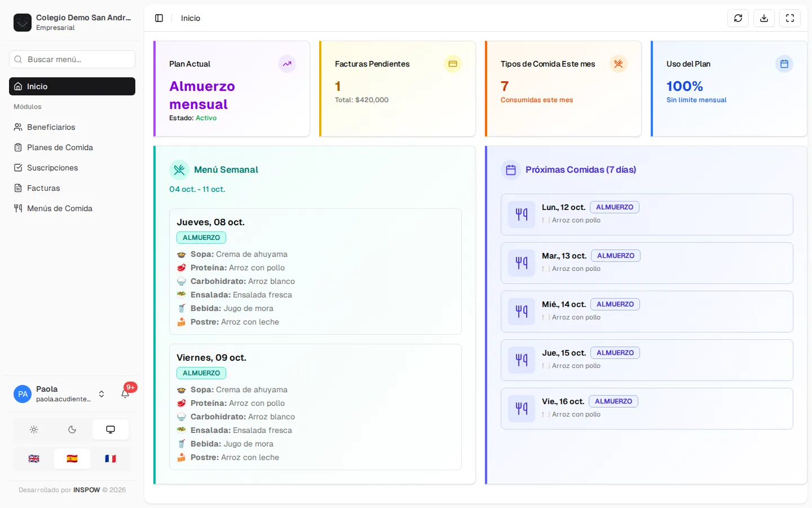Click the Almuerzo mensual plan title
Viewport: 812px width, 508px height.
point(202,95)
